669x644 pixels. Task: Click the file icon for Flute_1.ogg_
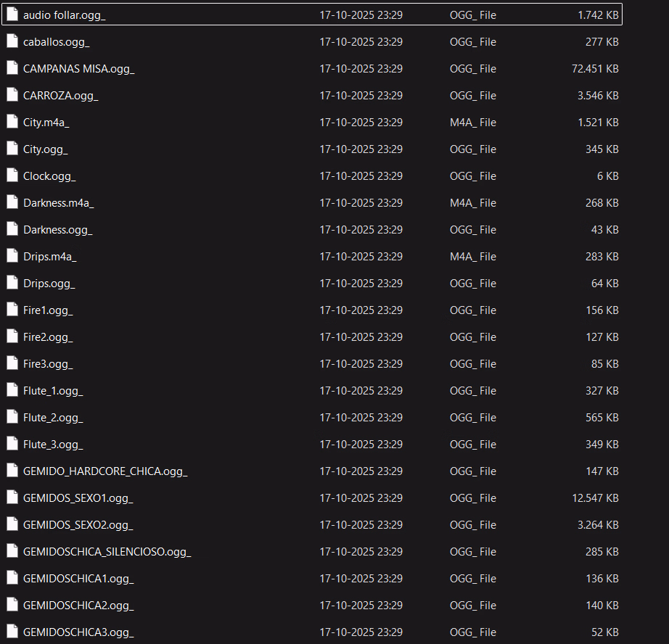click(x=12, y=390)
